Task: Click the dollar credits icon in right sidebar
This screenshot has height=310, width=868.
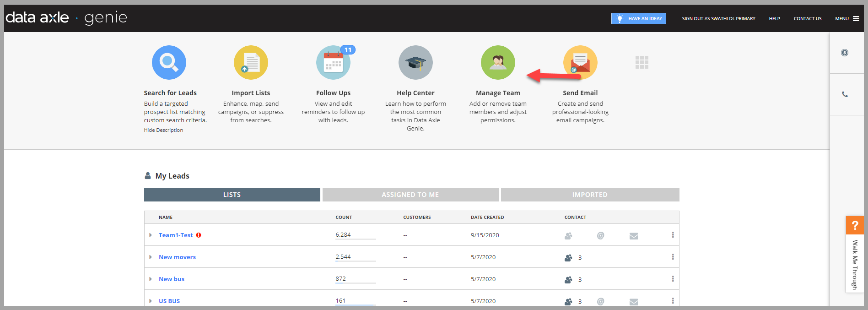Action: coord(845,53)
